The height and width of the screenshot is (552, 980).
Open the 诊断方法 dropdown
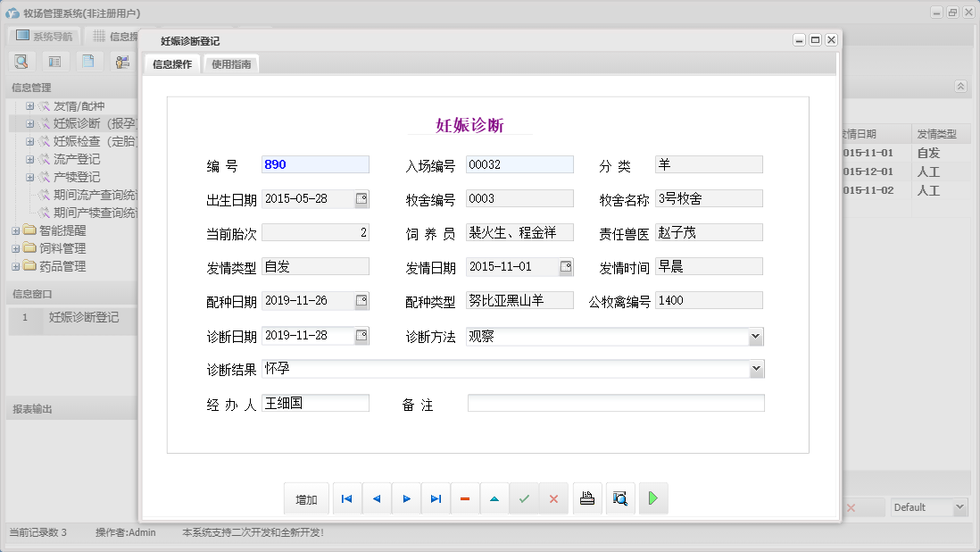[756, 337]
